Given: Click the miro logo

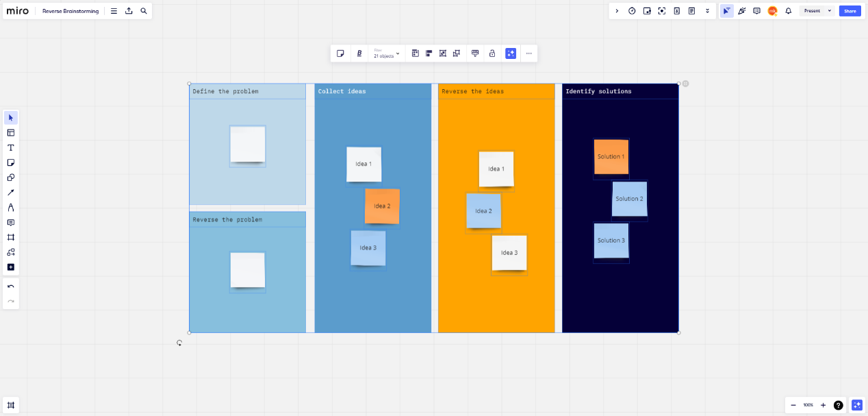Looking at the screenshot, I should pos(18,11).
